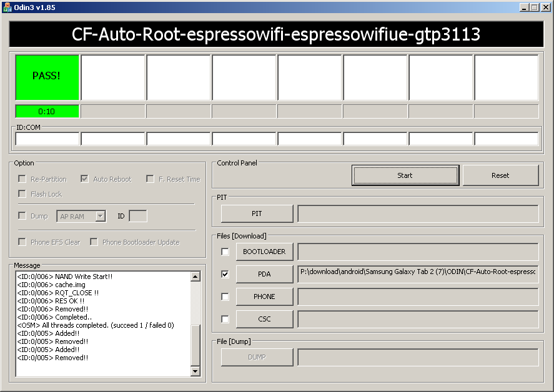The height and width of the screenshot is (392, 554).
Task: Enable the CSC checkbox
Action: (x=225, y=319)
